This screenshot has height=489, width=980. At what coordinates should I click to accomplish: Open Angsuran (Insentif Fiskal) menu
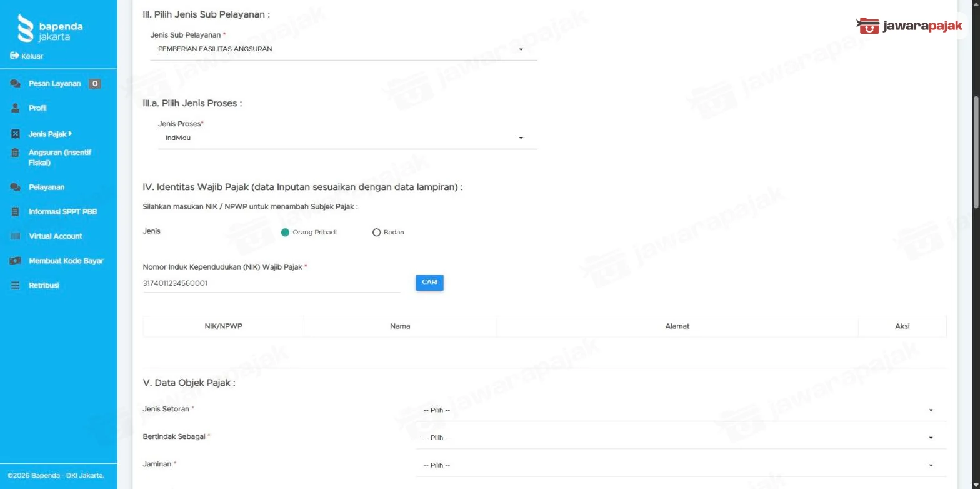pyautogui.click(x=59, y=158)
